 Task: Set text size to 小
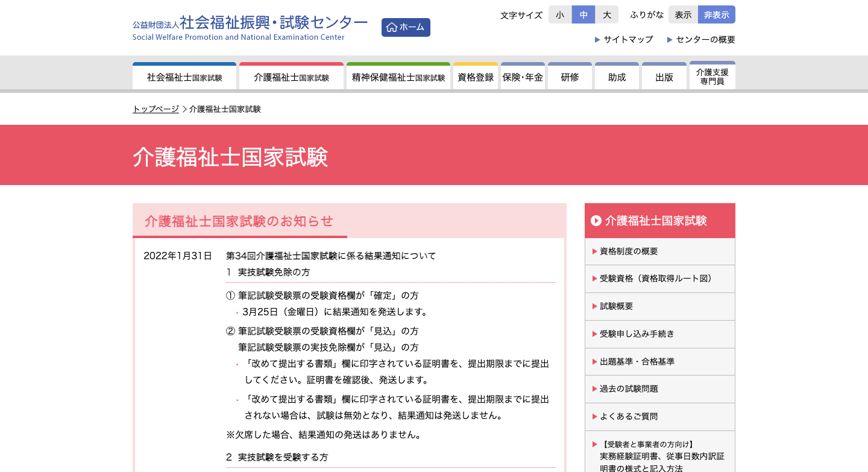pyautogui.click(x=560, y=14)
